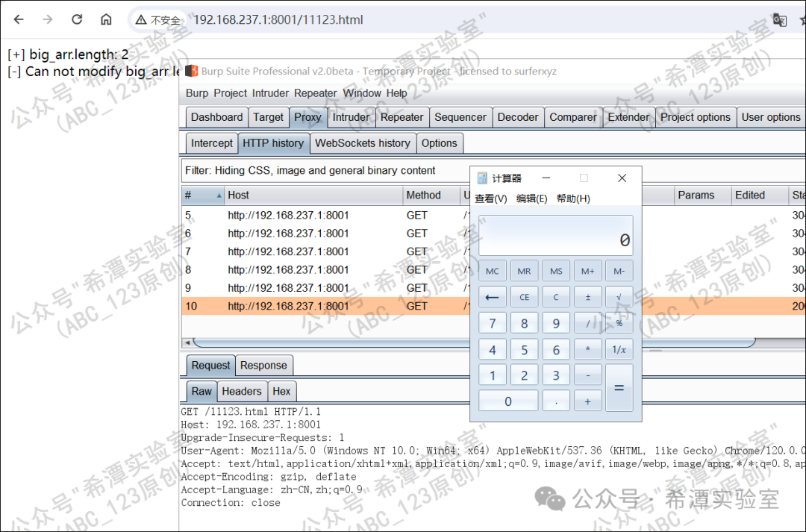The image size is (806, 532).
Task: Click calculator square root button
Action: [619, 297]
